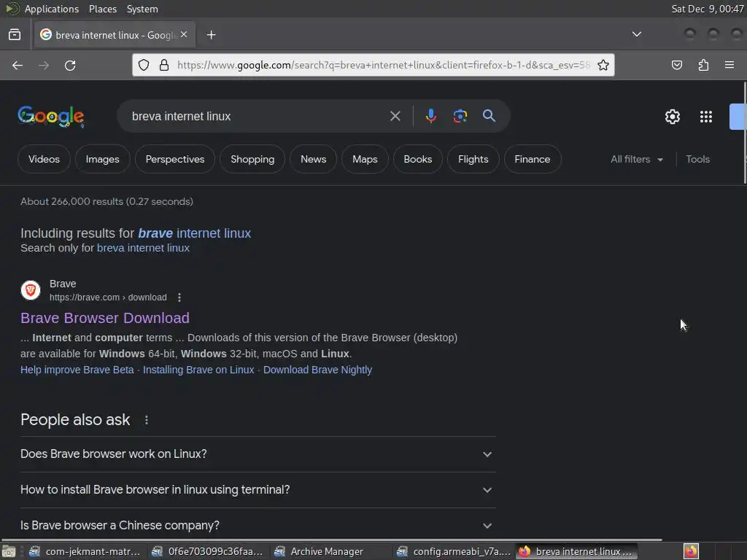
Task: Expand 'Does Brave browser work on Linux?'
Action: 258,454
